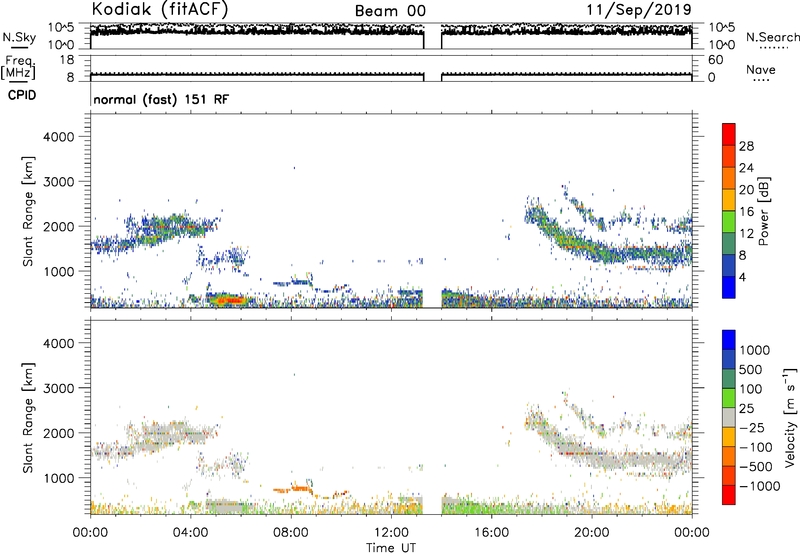The image size is (800, 554).
Task: Click the Nave scale value '60'
Action: coord(715,60)
